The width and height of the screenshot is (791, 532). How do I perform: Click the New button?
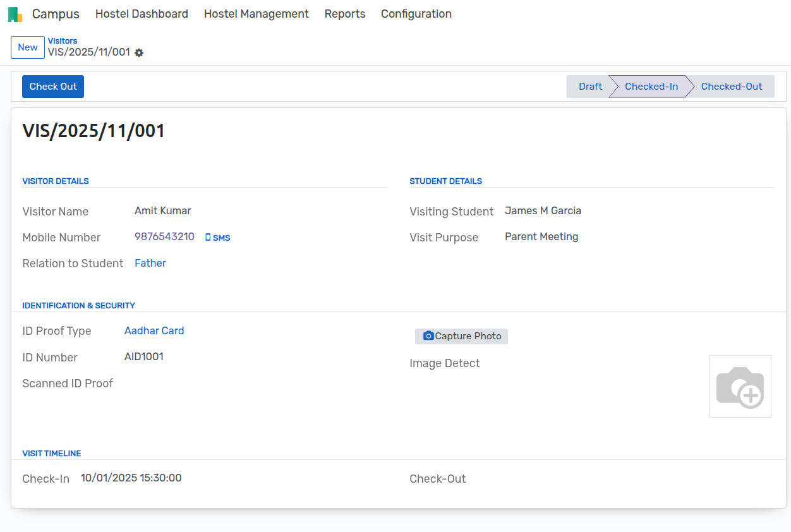click(28, 47)
